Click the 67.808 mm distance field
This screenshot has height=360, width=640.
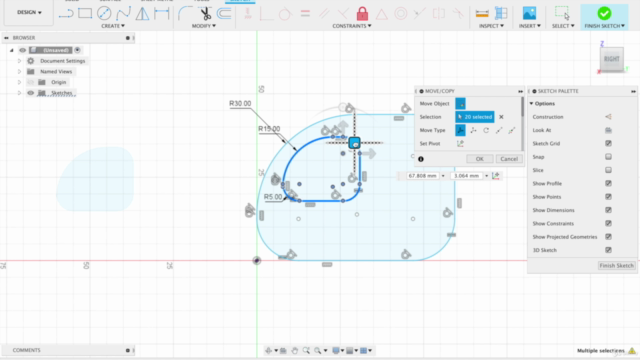[422, 176]
